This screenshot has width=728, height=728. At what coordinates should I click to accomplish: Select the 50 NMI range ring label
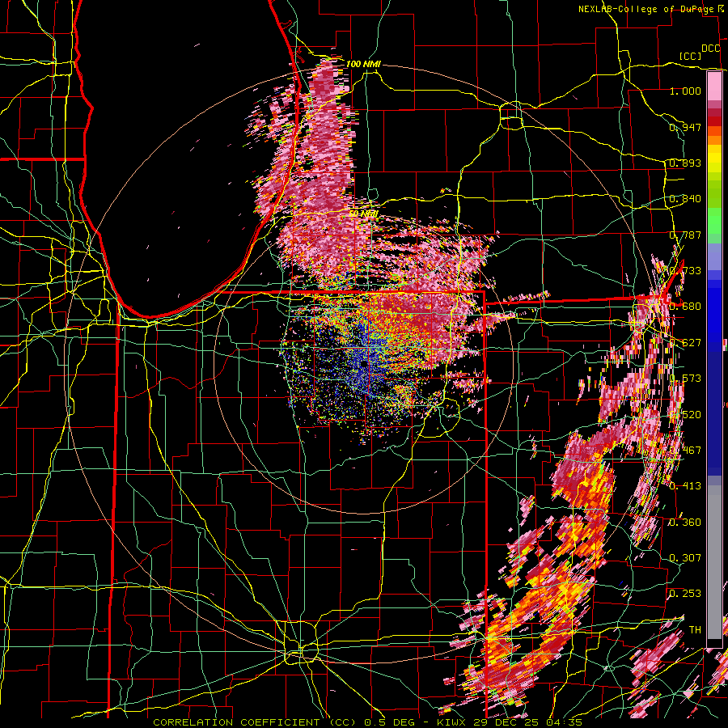click(x=363, y=214)
